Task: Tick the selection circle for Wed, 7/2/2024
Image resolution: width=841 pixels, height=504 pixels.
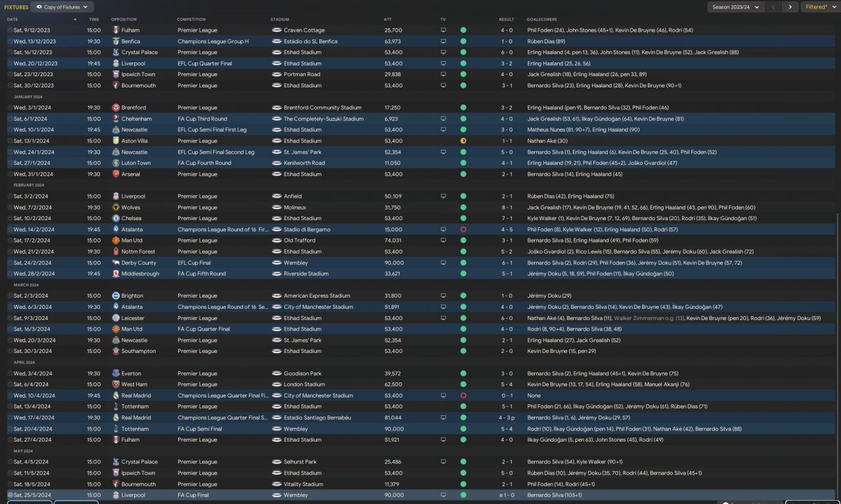Action: tap(10, 208)
